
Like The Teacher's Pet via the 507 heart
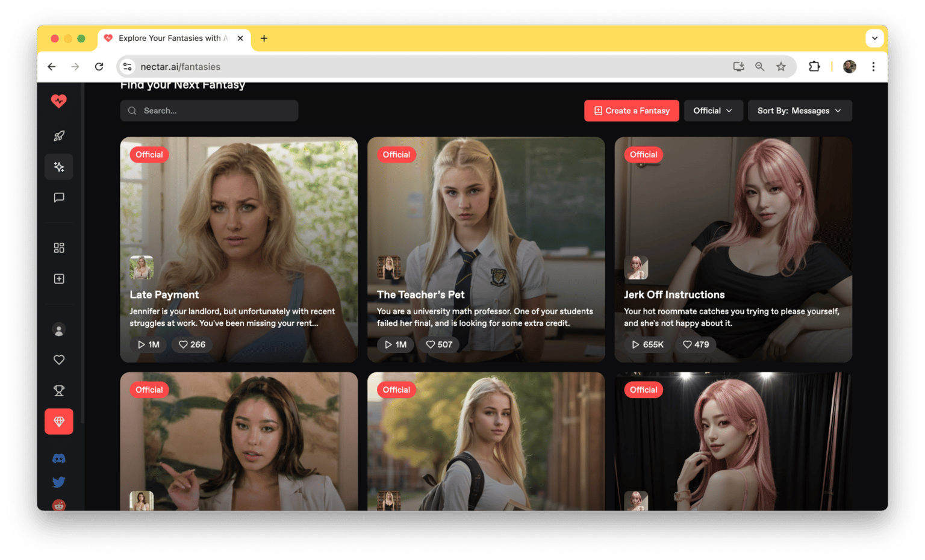(x=439, y=344)
